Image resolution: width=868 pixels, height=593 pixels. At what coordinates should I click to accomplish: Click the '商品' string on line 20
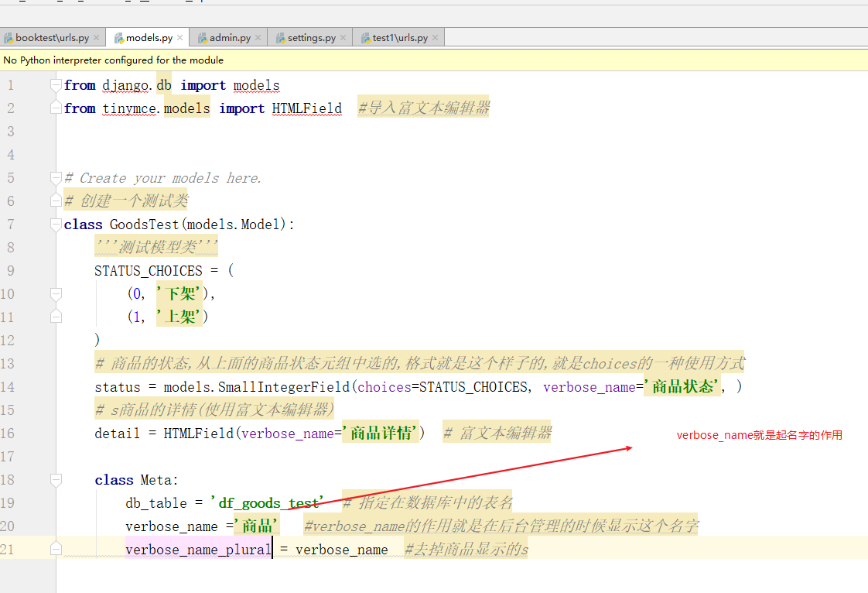(257, 526)
